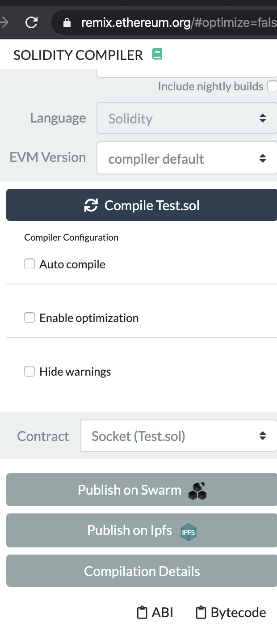Copy Bytecode using the clipboard icon
Viewport: 277px width, 644px height.
(201, 612)
